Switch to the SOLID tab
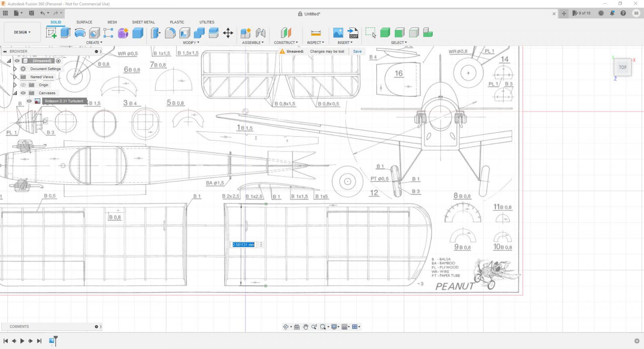Viewport: 644px width, 349px height. (56, 22)
